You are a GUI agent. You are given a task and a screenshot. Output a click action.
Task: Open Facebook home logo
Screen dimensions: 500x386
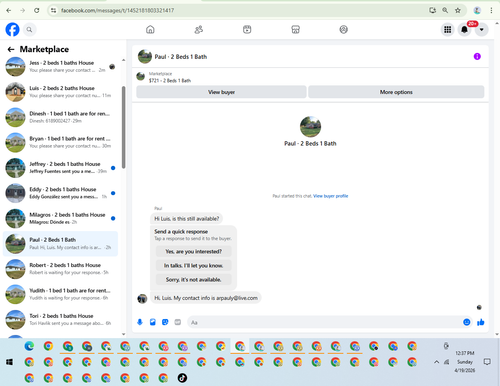pos(12,30)
